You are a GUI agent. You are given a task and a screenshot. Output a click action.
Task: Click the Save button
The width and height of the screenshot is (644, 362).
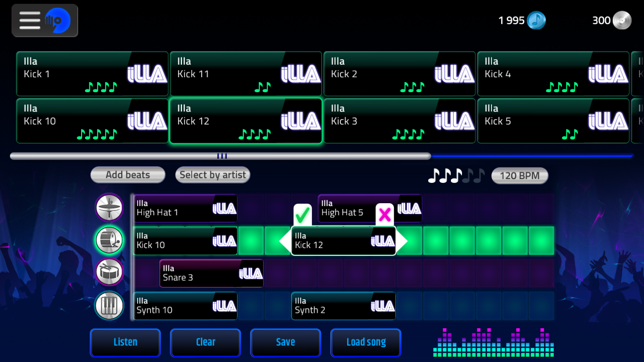(x=286, y=343)
